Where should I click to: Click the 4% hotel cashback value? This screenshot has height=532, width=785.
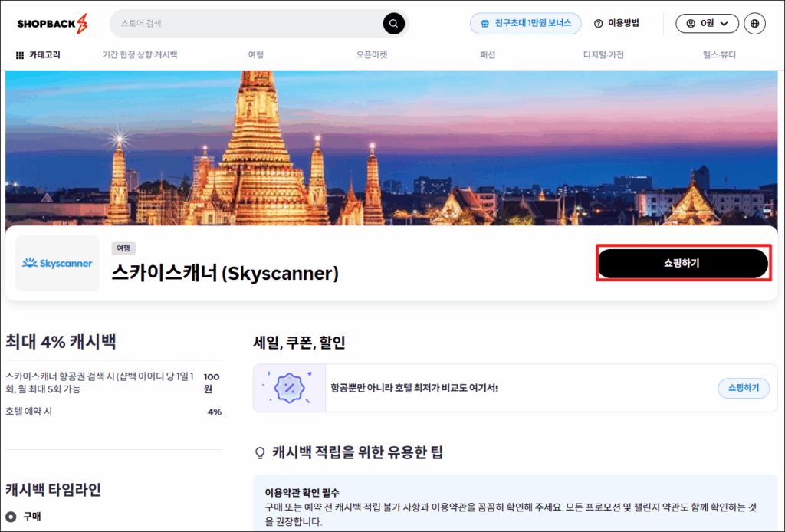215,412
